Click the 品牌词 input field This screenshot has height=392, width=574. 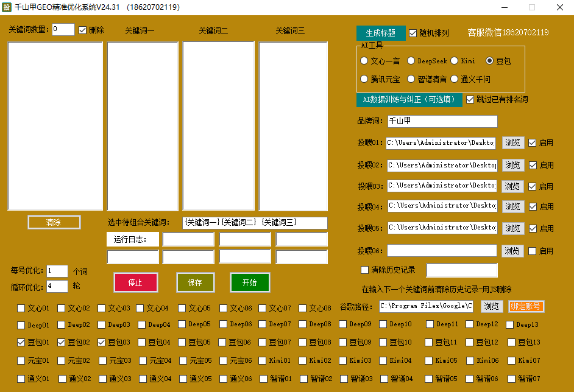[442, 121]
